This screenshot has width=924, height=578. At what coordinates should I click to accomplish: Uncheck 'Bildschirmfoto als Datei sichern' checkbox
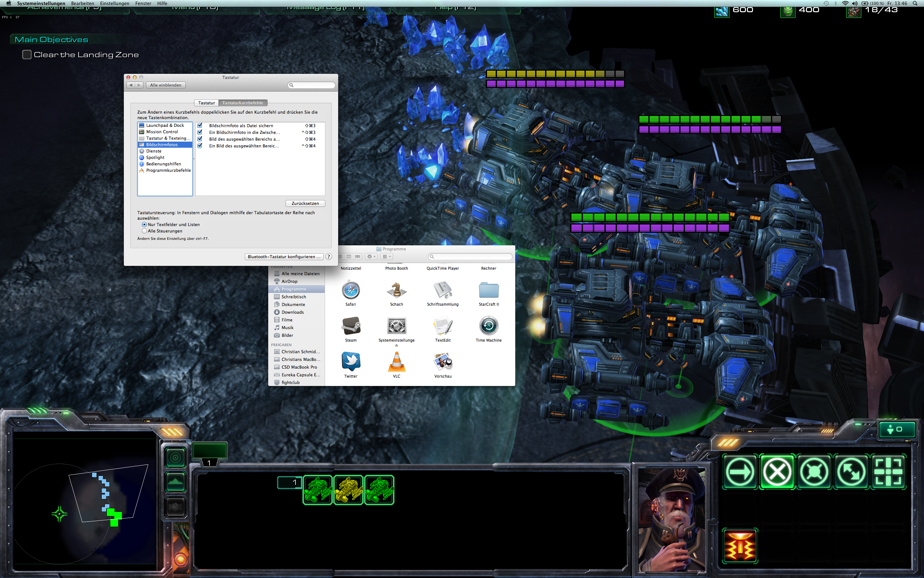click(x=200, y=125)
